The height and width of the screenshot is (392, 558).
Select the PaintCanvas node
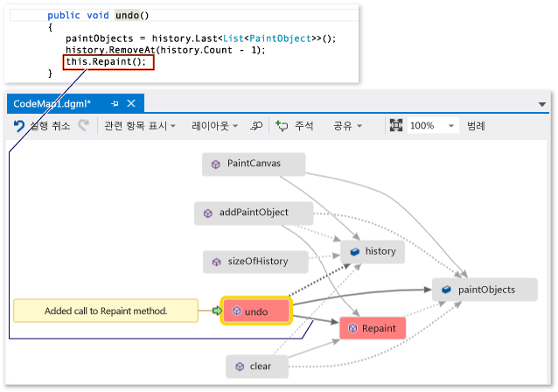coord(254,164)
